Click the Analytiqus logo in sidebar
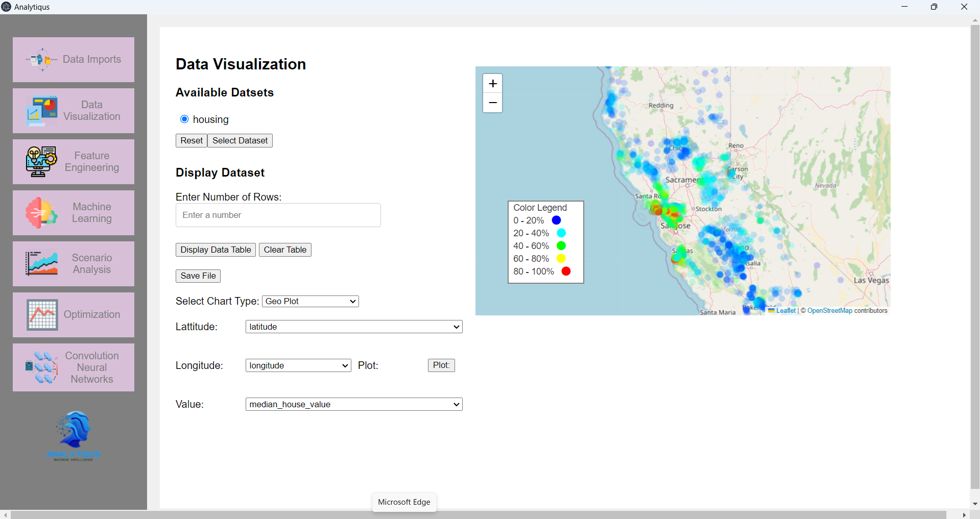Screen dimensions: 980x519 74,435
